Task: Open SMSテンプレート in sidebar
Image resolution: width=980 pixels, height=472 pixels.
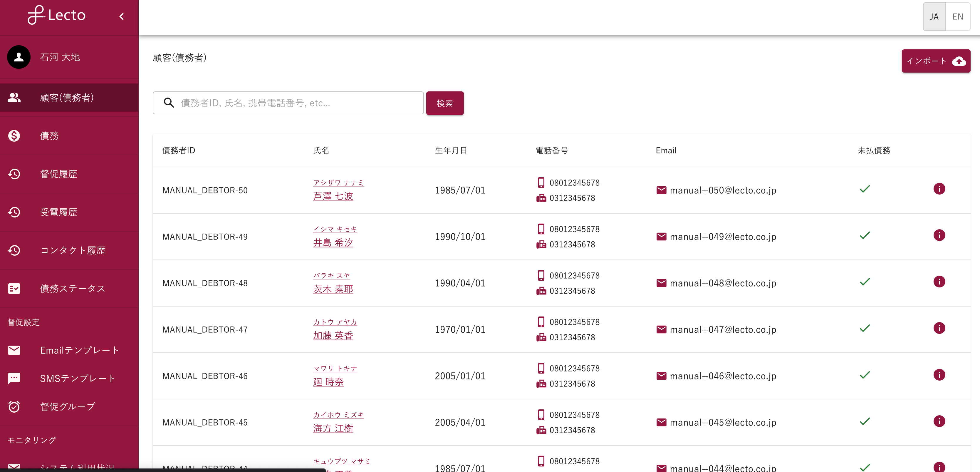Action: (78, 378)
